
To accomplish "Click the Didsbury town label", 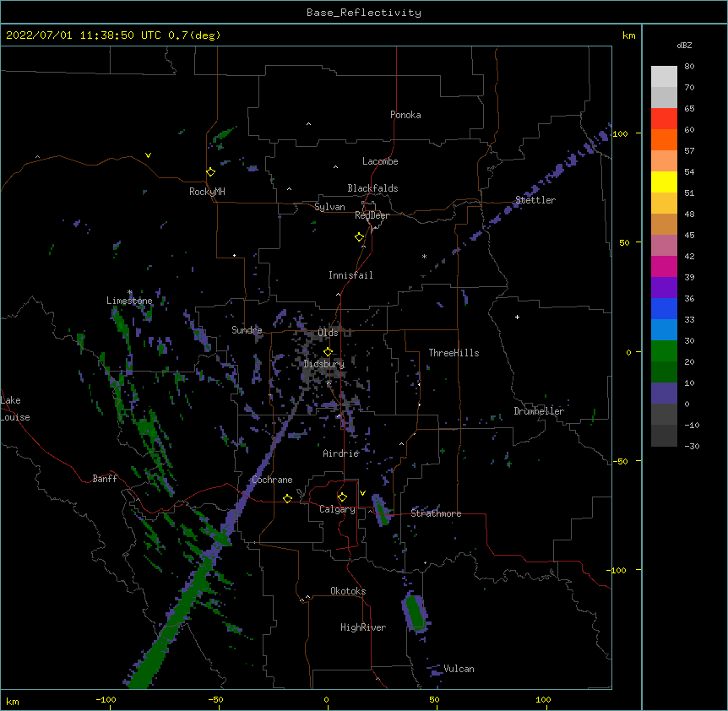I will (x=324, y=364).
